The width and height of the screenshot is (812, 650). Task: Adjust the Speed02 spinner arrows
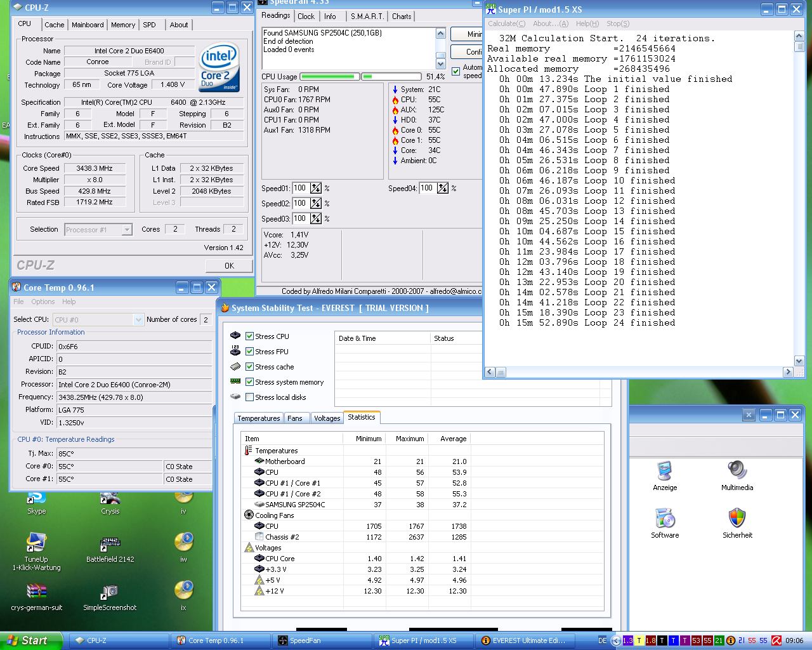pos(316,203)
